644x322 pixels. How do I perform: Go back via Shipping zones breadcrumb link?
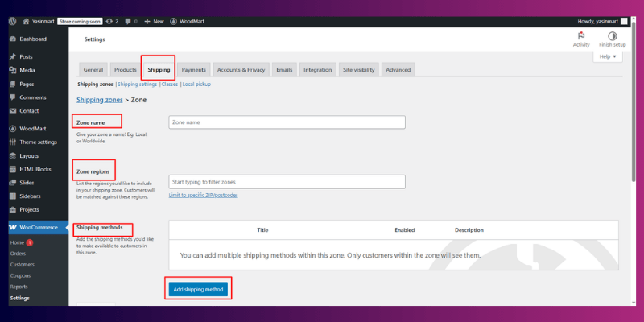[99, 100]
